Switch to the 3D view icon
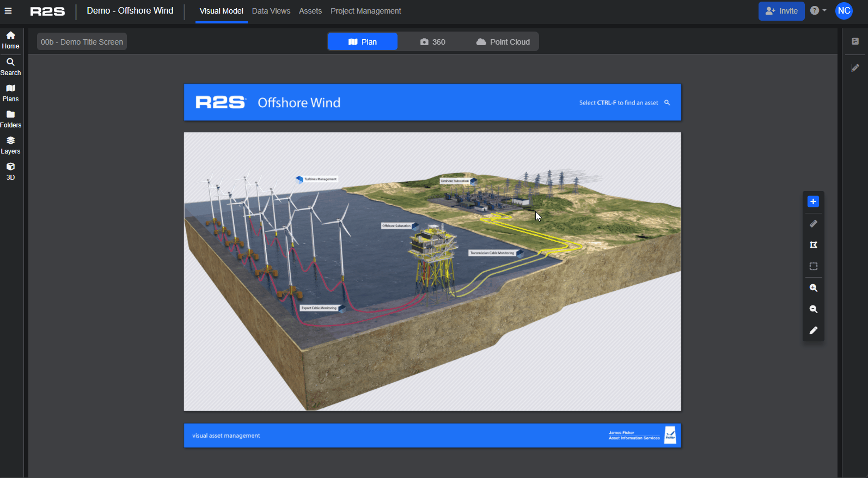This screenshot has width=868, height=478. (10, 171)
